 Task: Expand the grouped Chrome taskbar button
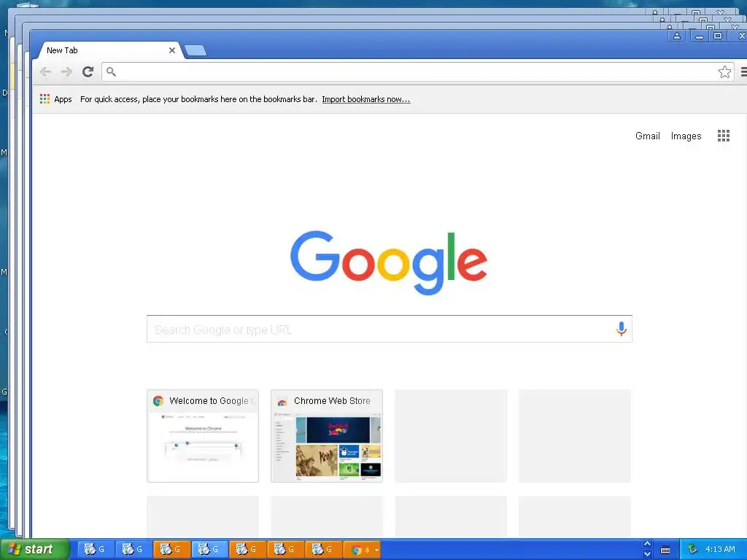[362, 550]
